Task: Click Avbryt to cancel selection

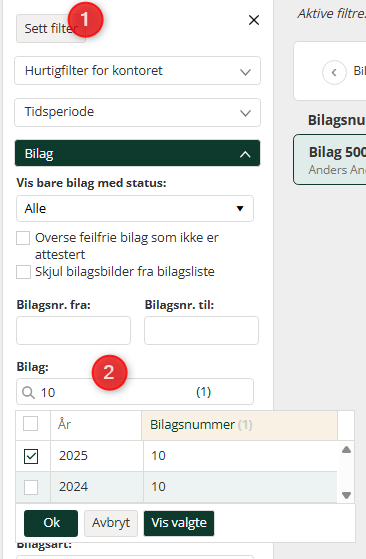Action: (111, 523)
